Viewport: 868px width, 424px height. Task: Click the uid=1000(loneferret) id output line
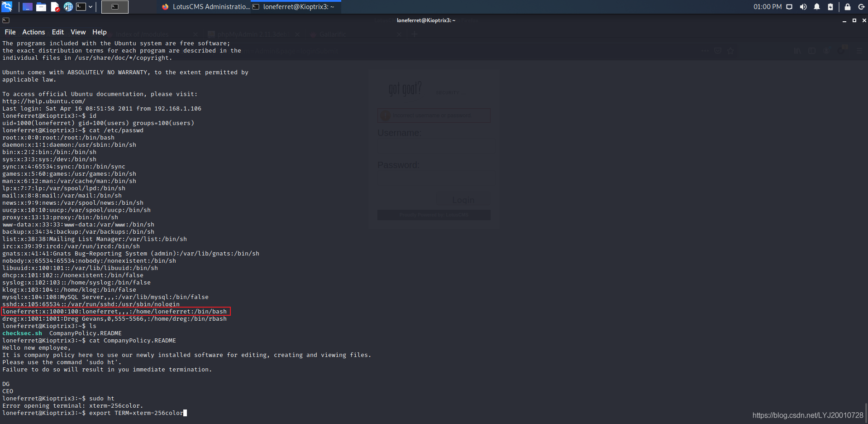pyautogui.click(x=98, y=123)
